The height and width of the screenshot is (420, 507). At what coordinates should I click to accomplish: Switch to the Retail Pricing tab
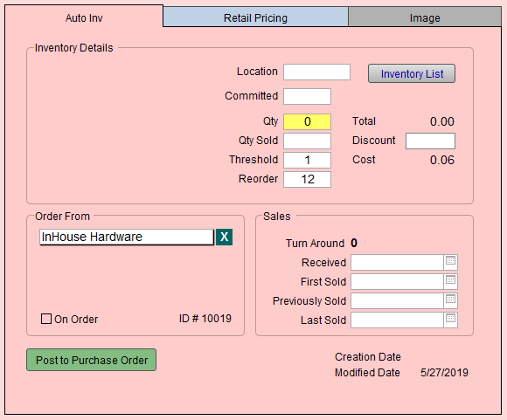255,17
